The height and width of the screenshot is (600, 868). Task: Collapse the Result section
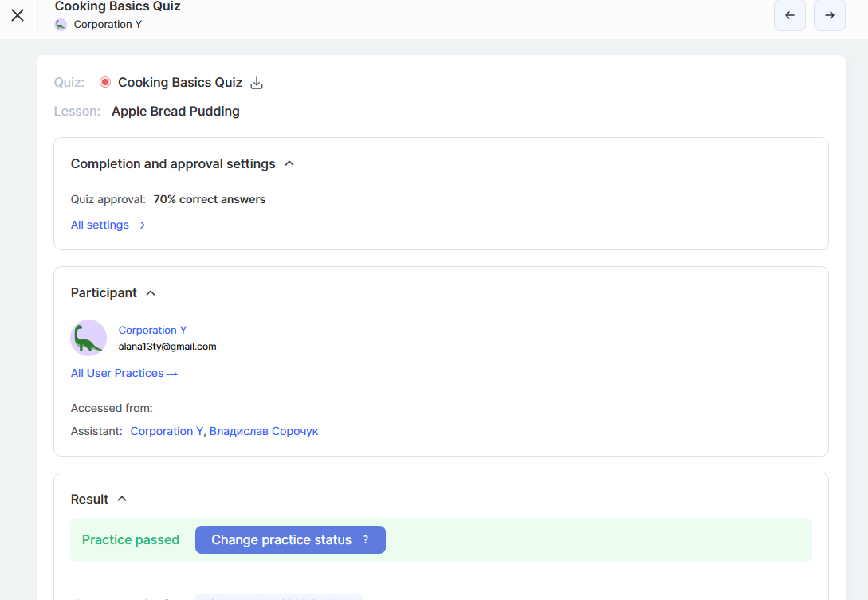click(x=122, y=499)
